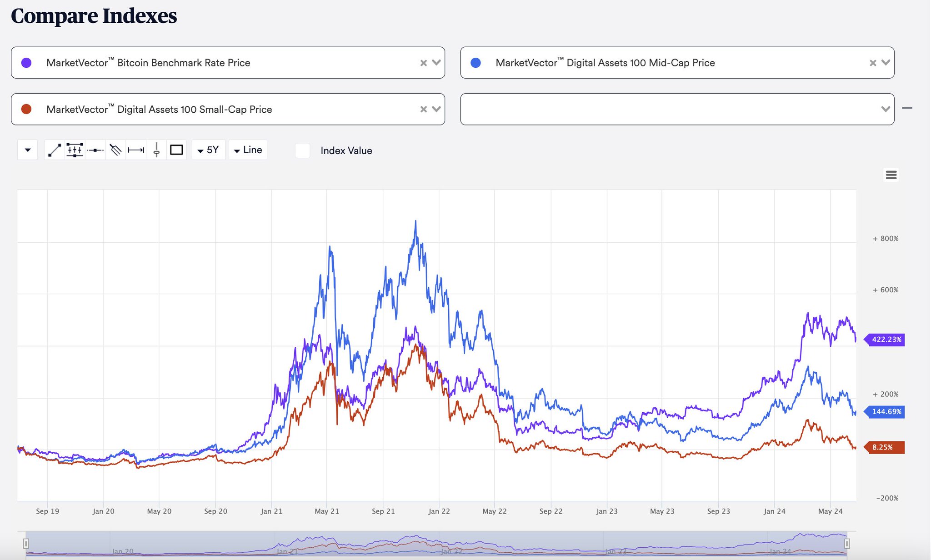
Task: Click the left navigator range handle
Action: click(26, 544)
